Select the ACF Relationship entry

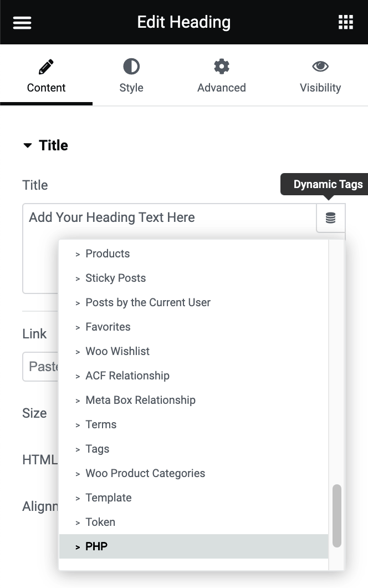coord(127,376)
